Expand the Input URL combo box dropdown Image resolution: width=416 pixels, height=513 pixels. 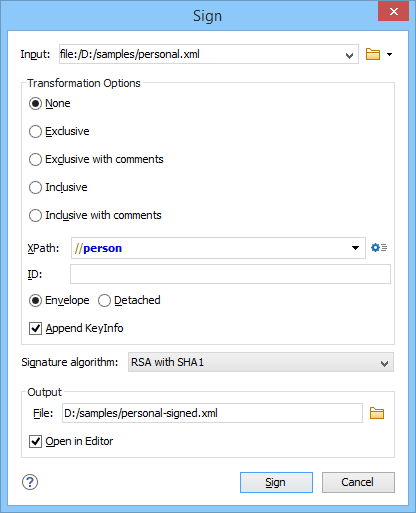click(349, 55)
